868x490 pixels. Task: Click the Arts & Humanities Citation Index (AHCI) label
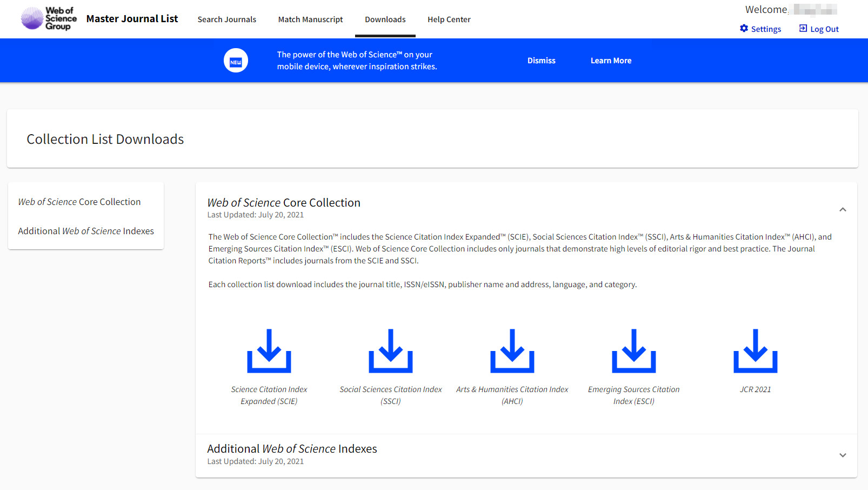click(x=512, y=395)
